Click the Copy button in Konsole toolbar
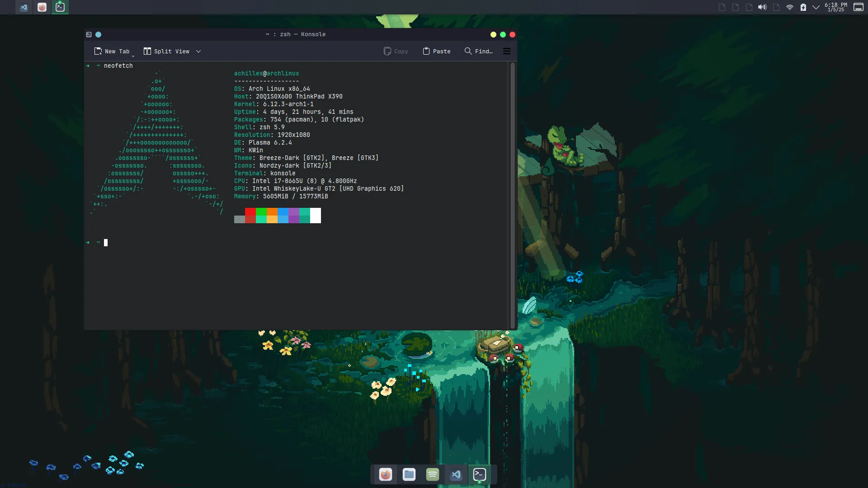 (395, 51)
